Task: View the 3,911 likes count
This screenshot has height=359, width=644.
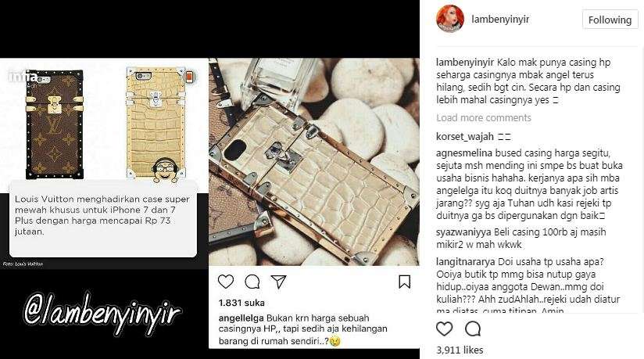Action: tap(460, 350)
